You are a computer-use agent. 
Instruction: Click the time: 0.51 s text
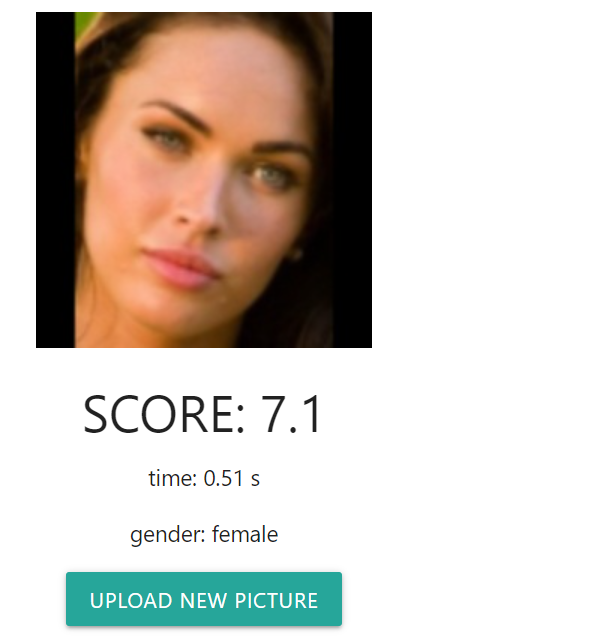click(x=204, y=478)
